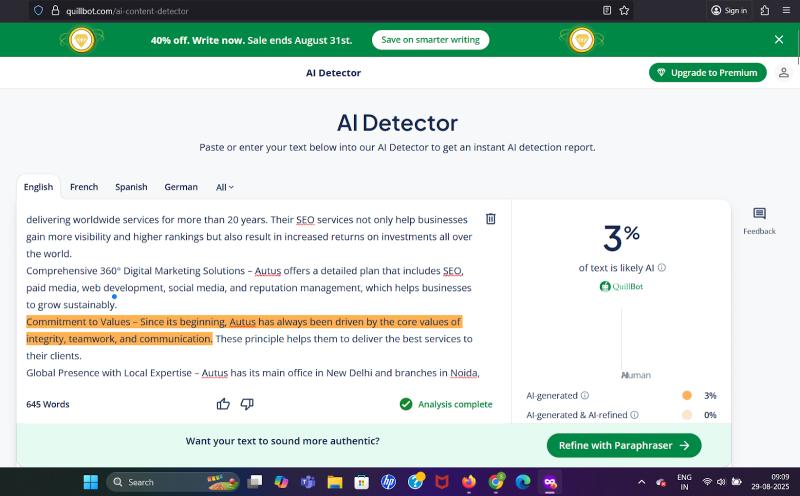Close the green sale banner
800x496 pixels.
tap(779, 39)
